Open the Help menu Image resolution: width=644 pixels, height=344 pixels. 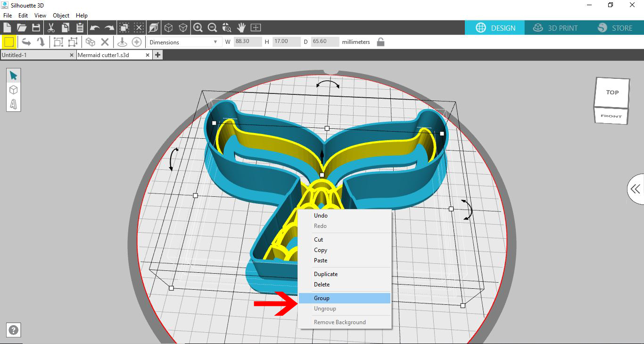82,16
